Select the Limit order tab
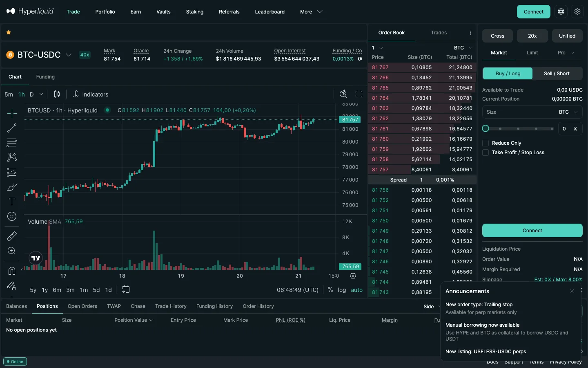The width and height of the screenshot is (588, 368). pyautogui.click(x=532, y=53)
